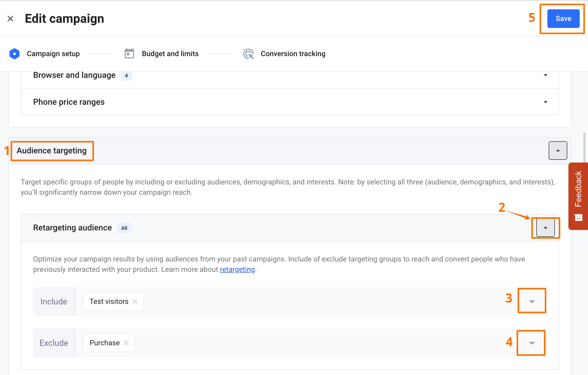Remove the Test visitors audience tag
588x375 pixels.
[x=135, y=302]
